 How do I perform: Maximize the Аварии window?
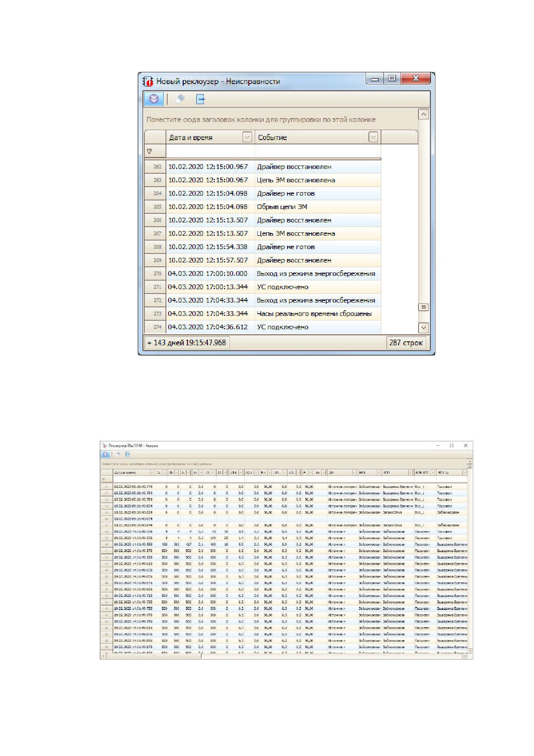point(452,446)
